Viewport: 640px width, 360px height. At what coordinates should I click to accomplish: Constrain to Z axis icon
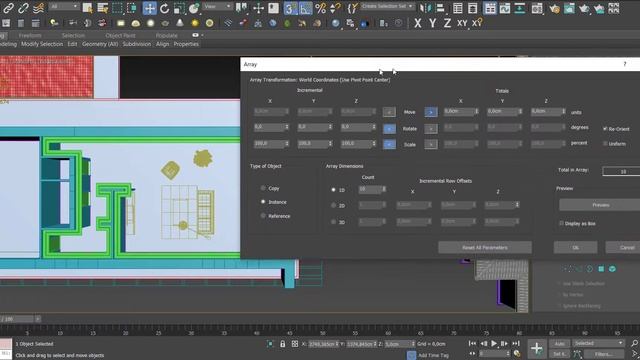coord(447,23)
